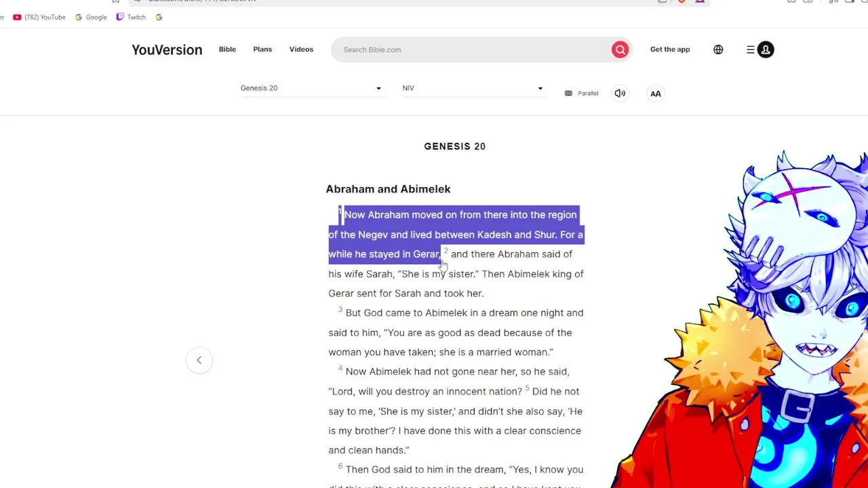Play the audio Bible speaker icon

click(x=620, y=94)
